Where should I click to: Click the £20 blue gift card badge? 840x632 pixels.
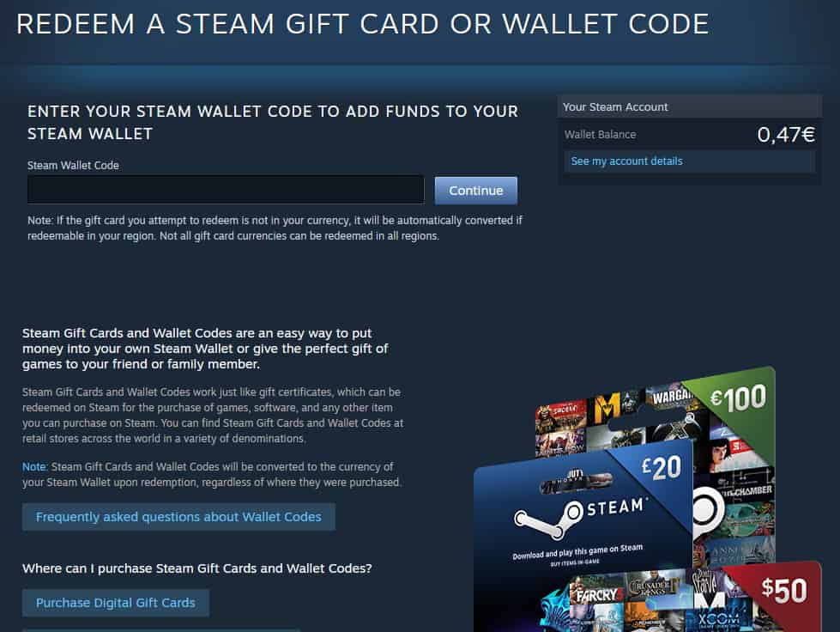point(662,467)
